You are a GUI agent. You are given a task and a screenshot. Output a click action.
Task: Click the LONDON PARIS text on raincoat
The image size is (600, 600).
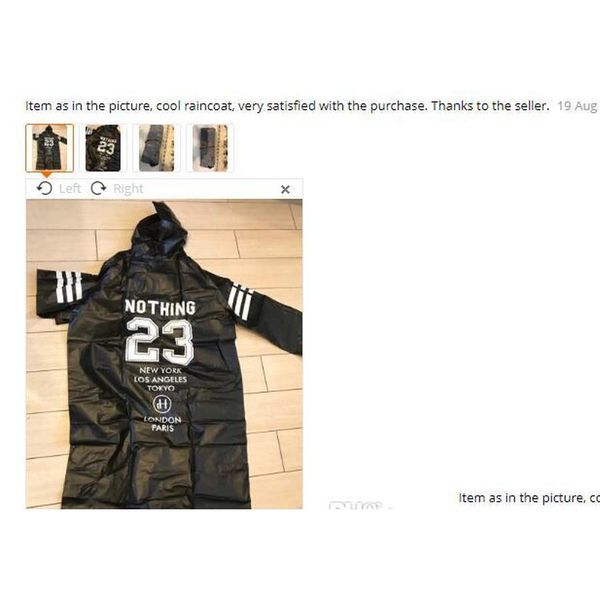click(x=163, y=424)
